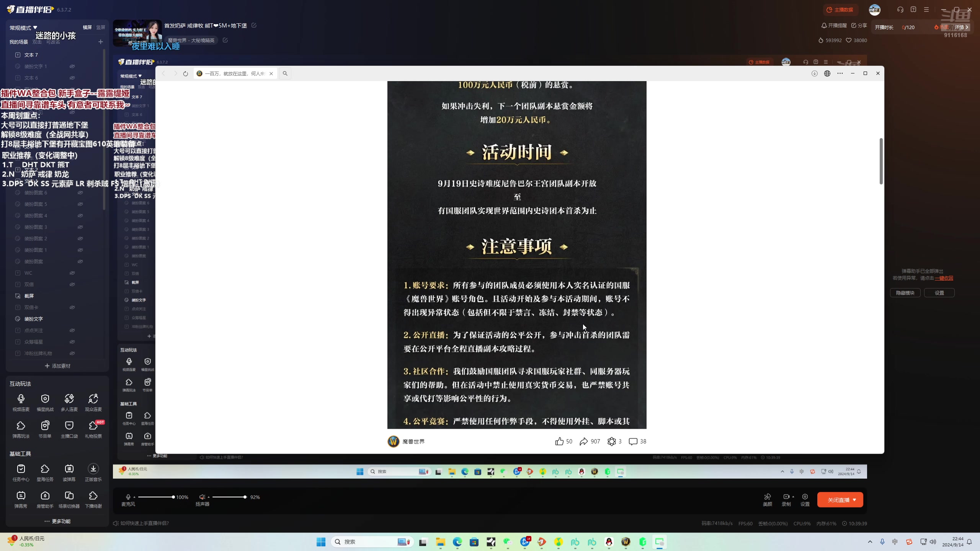Show hidden icons in system tray
980x551 pixels.
click(870, 542)
